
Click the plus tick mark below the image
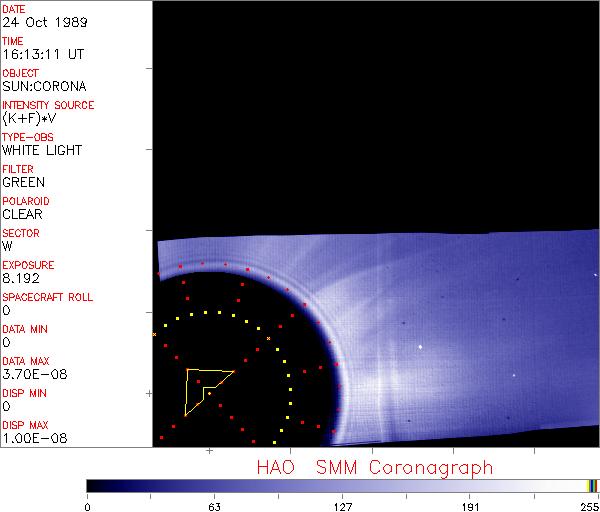209,452
